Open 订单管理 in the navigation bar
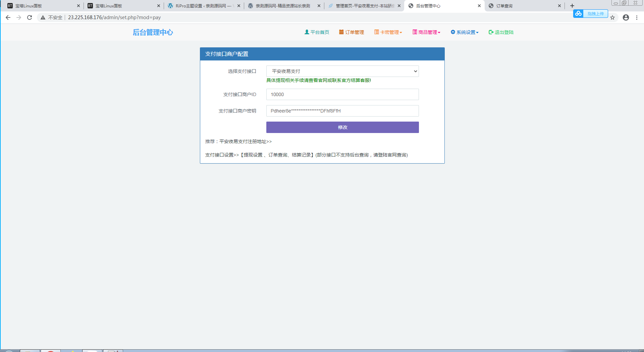 point(352,32)
